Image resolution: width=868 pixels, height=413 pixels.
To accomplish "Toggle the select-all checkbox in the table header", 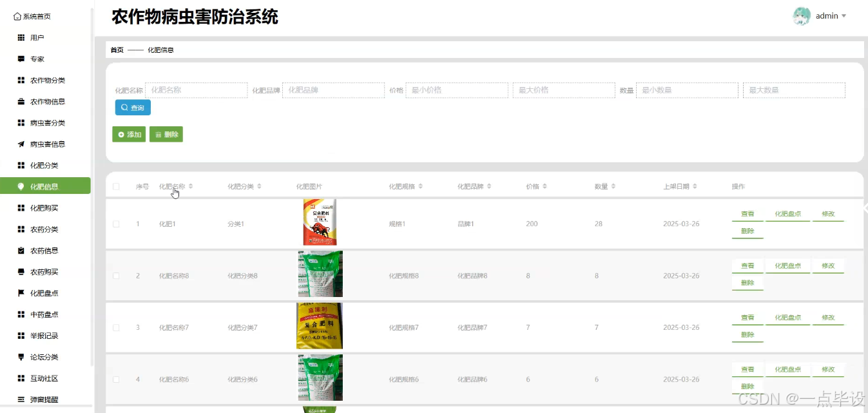I will tap(116, 186).
